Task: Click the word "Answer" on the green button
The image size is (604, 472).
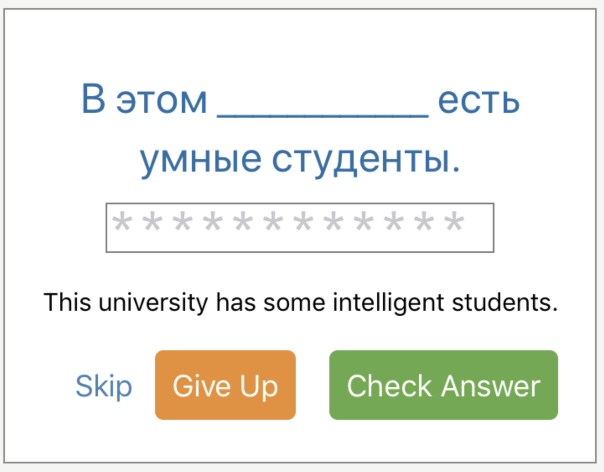Action: click(x=492, y=386)
